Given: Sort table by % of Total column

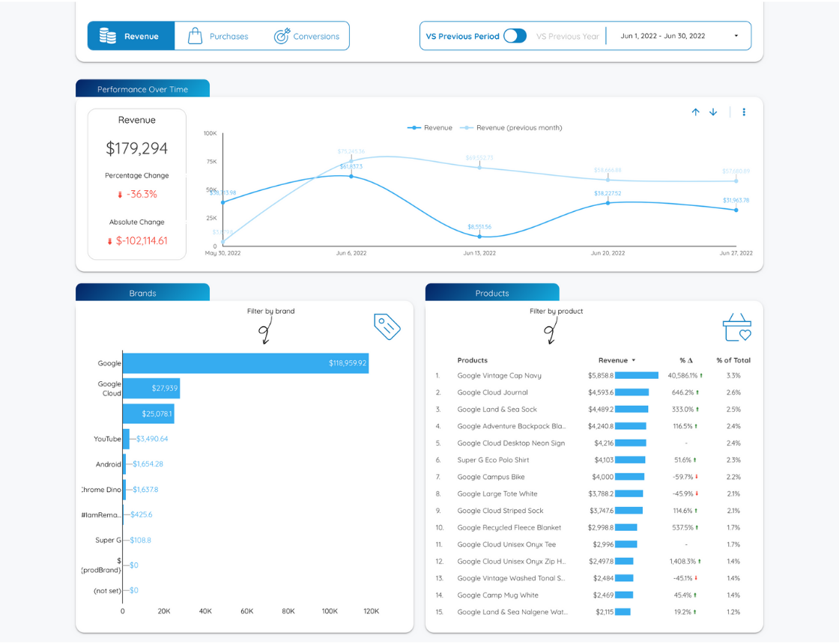Looking at the screenshot, I should (733, 360).
